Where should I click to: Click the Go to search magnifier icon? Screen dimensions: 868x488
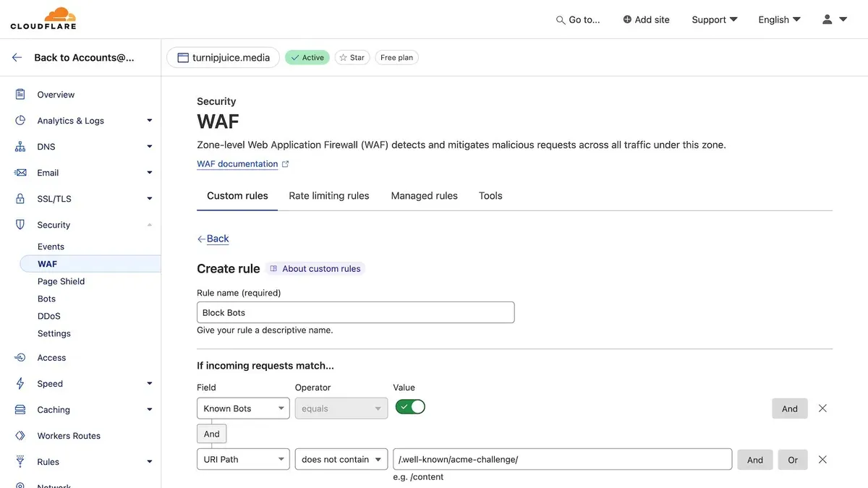[x=561, y=20]
